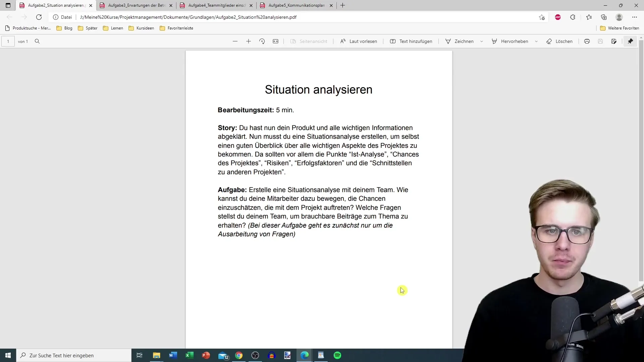The image size is (644, 362).
Task: Click the Situation analysieren heading
Action: [319, 90]
